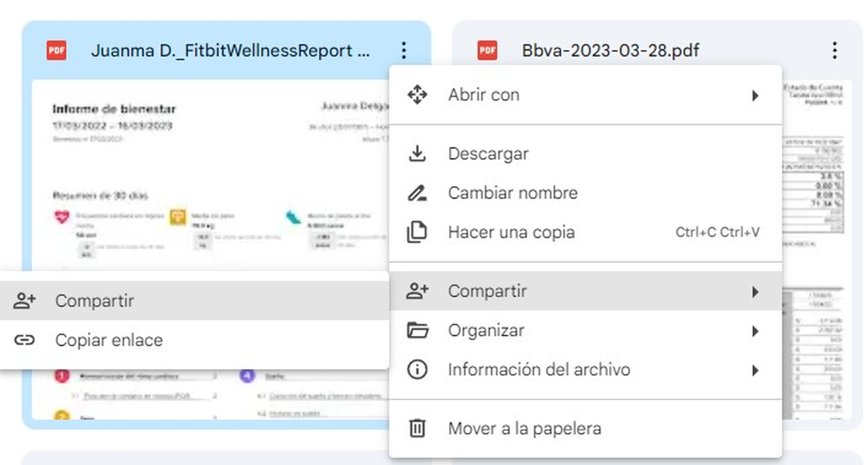Image resolution: width=868 pixels, height=465 pixels.
Task: Expand the Información del archivo submenu arrow
Action: coord(755,370)
